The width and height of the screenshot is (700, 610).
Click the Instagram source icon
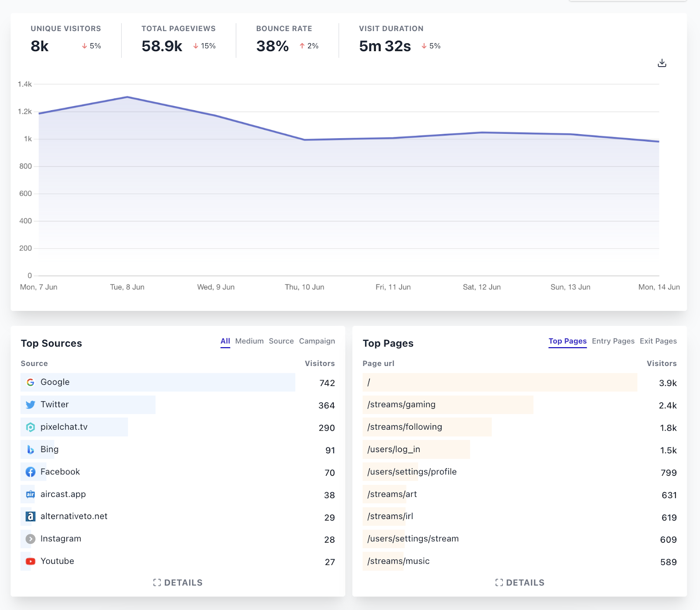point(30,539)
